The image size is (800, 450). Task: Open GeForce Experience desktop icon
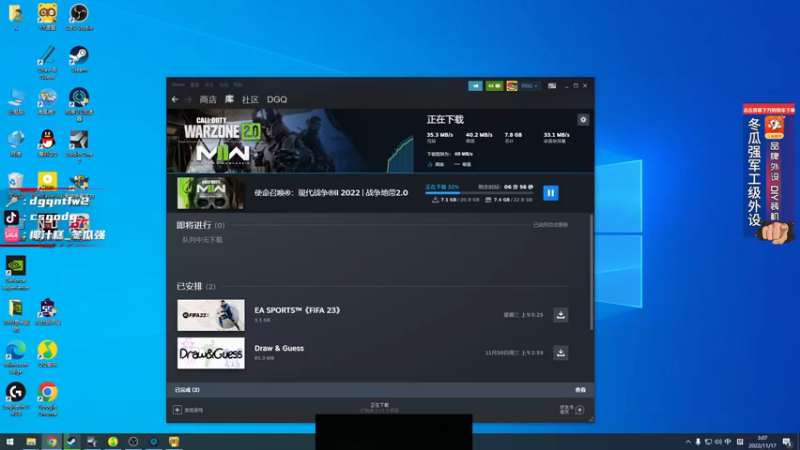[16, 273]
